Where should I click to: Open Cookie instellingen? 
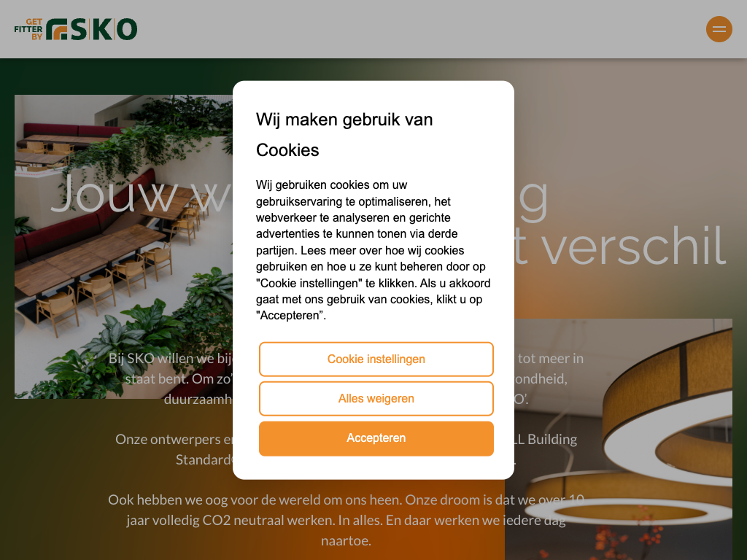(376, 359)
